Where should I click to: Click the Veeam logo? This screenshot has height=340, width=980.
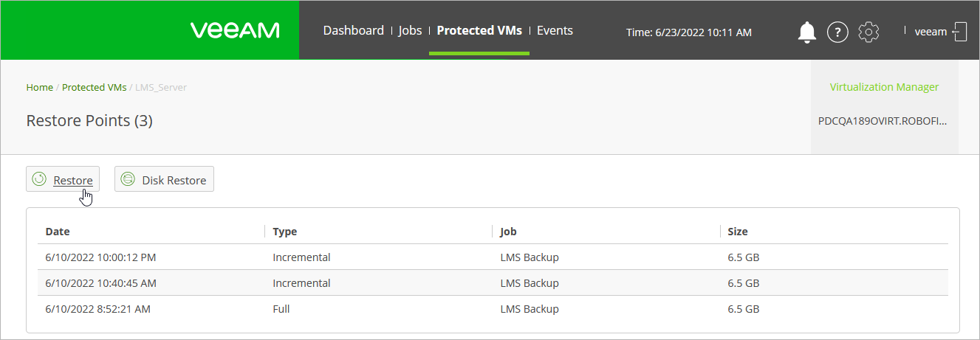tap(235, 30)
